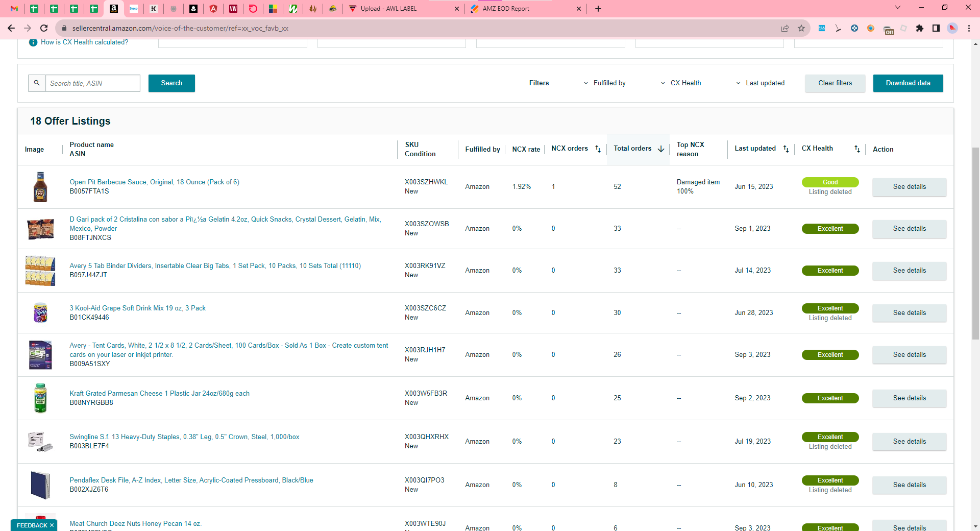Open the tab search chevron

coord(898,8)
